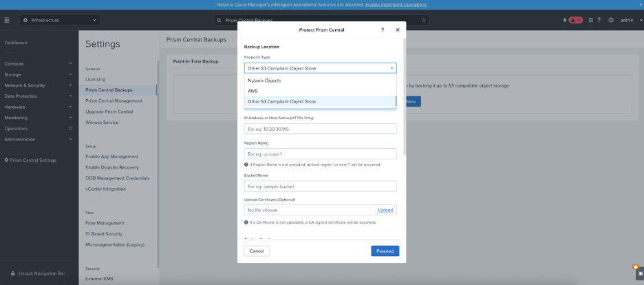Screen dimensions: 644x285
Task: Click Upload link for certificate
Action: pyautogui.click(x=385, y=210)
